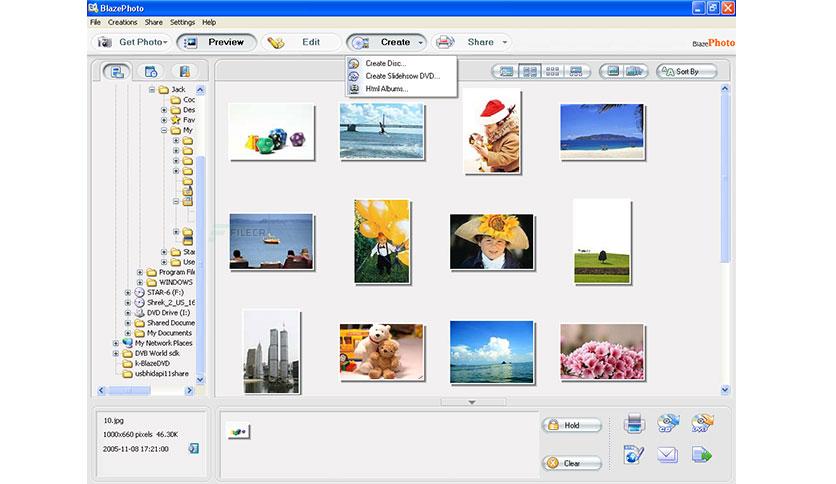The width and height of the screenshot is (836, 484).
Task: Open the Share dropdown arrow
Action: point(504,42)
